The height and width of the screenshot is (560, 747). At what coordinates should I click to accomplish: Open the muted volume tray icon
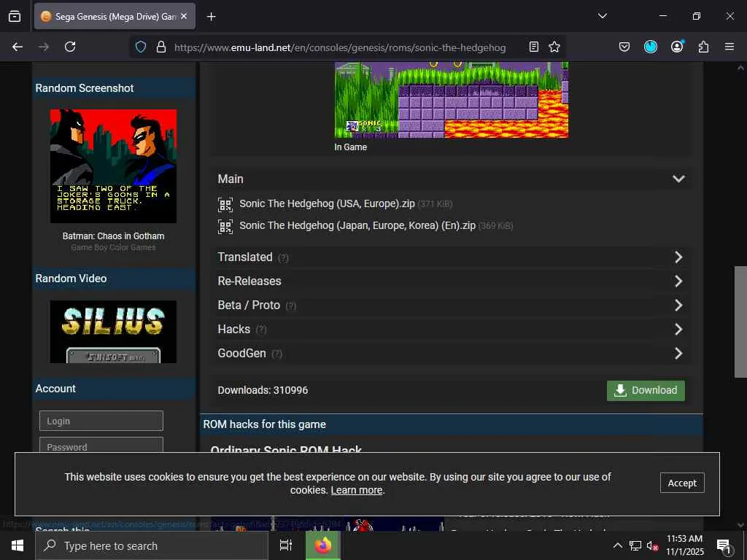[x=652, y=546]
